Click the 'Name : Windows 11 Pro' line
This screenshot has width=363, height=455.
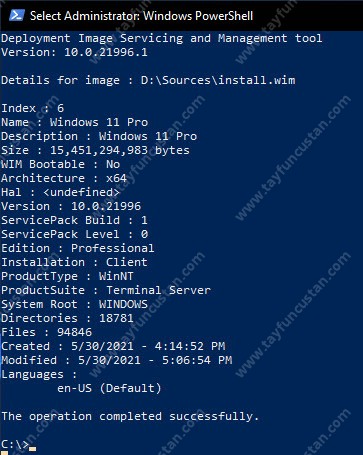click(75, 122)
